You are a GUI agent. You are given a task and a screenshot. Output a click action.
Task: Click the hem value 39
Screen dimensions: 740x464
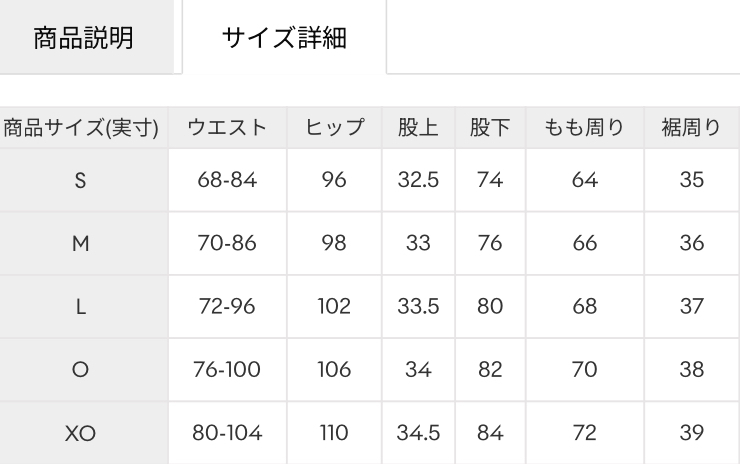click(692, 433)
